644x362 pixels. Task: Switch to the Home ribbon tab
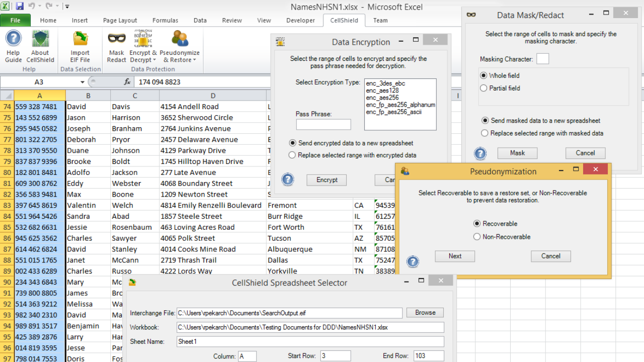tap(48, 21)
